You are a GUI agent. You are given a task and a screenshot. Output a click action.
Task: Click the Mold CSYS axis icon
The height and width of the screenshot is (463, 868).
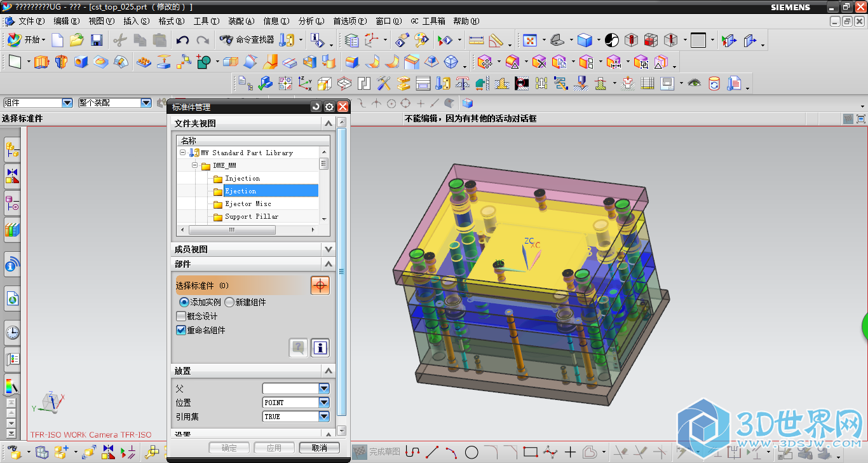(305, 83)
